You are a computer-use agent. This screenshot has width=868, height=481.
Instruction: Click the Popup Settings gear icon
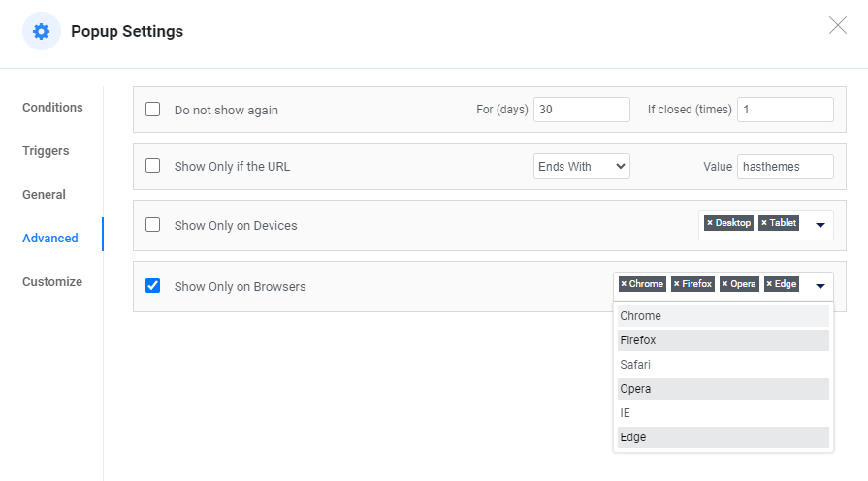(41, 32)
